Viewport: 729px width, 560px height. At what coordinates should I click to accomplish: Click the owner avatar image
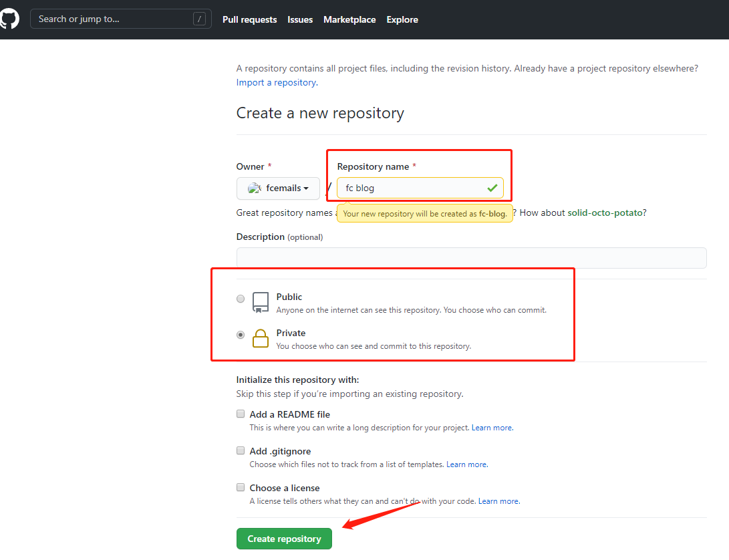(255, 188)
